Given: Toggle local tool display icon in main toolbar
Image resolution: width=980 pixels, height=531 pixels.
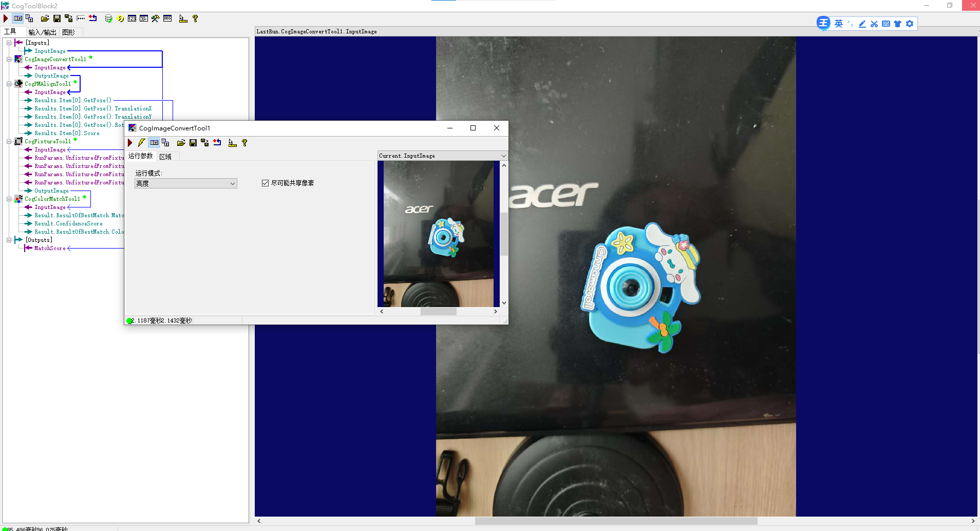Looking at the screenshot, I should click(18, 18).
